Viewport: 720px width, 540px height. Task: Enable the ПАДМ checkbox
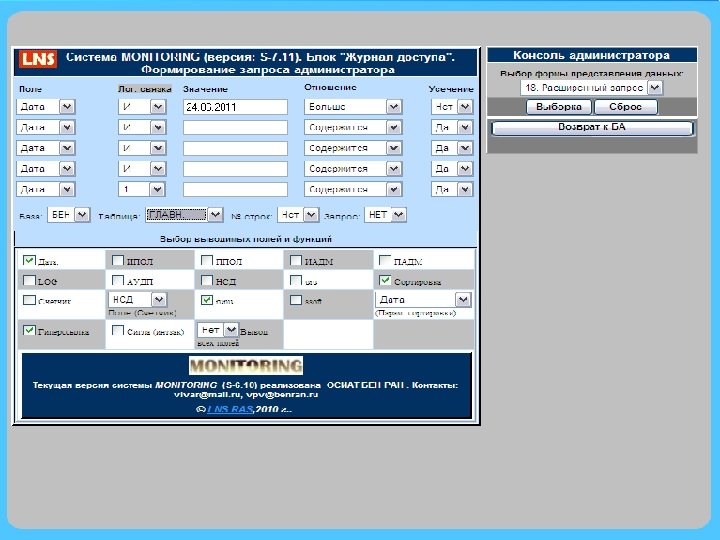[385, 260]
